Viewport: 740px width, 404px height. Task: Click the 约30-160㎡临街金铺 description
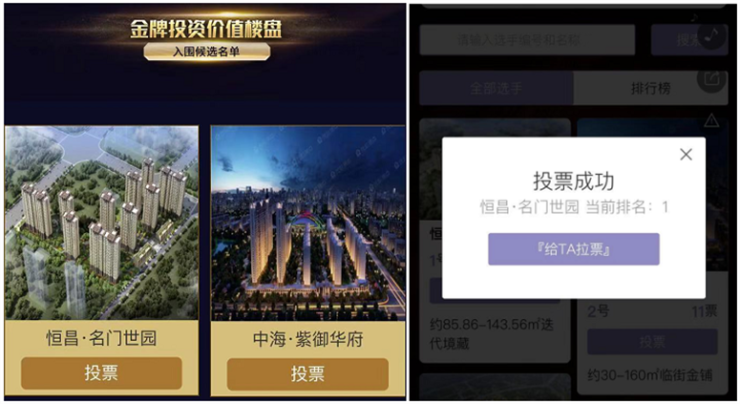click(x=650, y=375)
